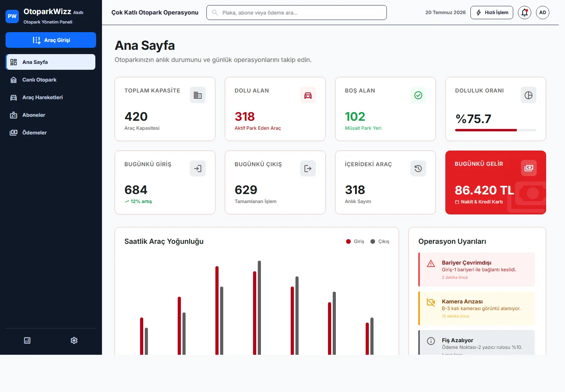Toggle the Giriş legend series in chart

(355, 241)
